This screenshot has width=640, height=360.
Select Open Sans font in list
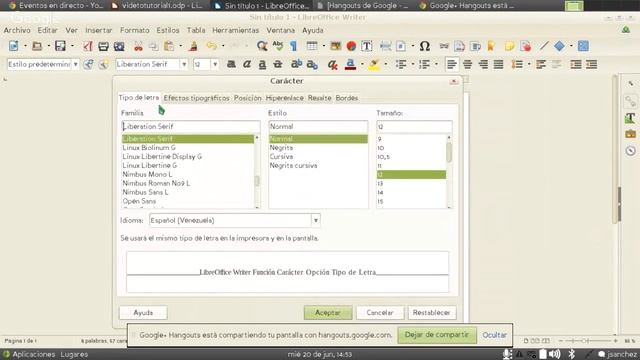(x=139, y=201)
